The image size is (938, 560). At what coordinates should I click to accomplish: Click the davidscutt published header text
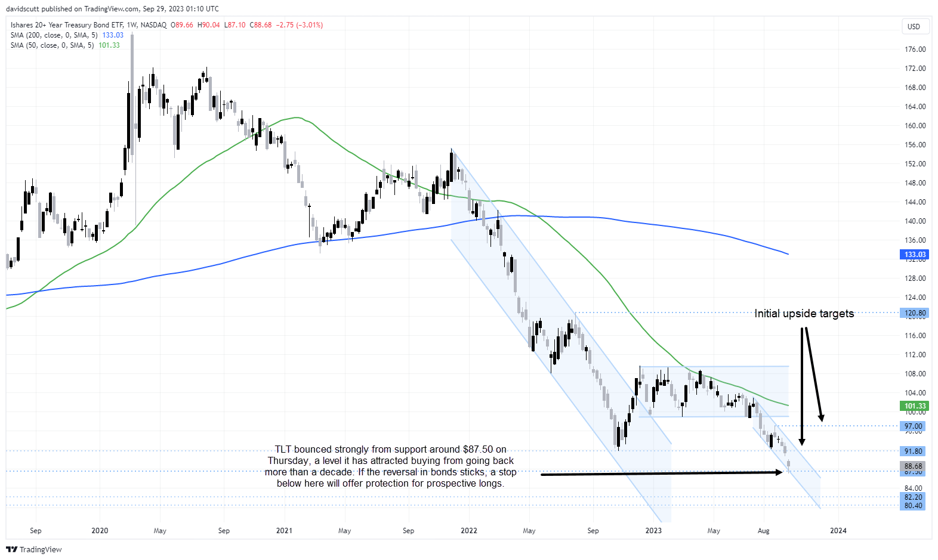click(112, 9)
